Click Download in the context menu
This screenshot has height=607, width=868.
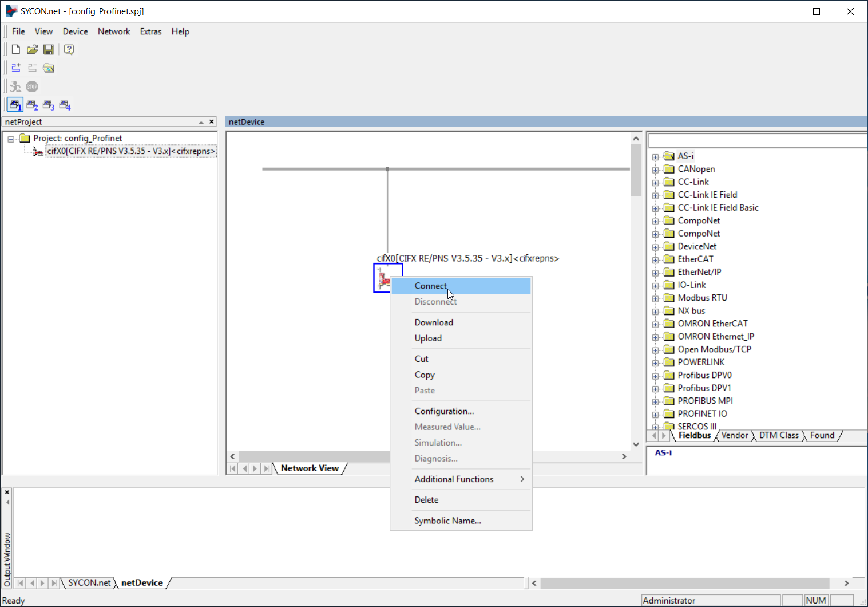click(434, 322)
